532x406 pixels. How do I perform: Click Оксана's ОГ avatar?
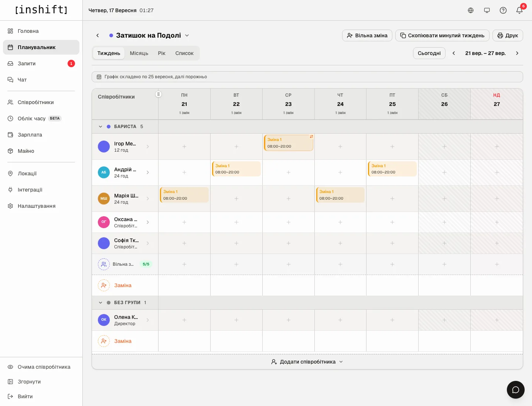pos(104,222)
